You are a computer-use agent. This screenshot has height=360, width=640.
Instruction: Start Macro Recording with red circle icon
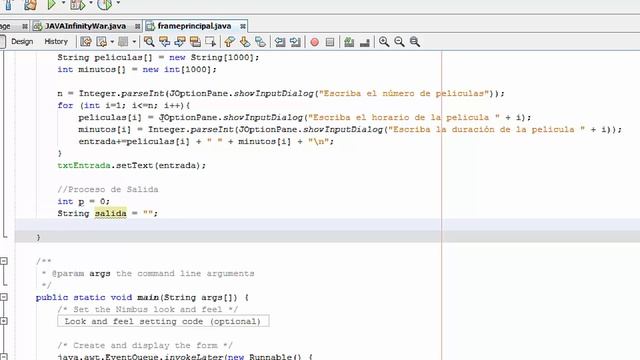(x=314, y=42)
